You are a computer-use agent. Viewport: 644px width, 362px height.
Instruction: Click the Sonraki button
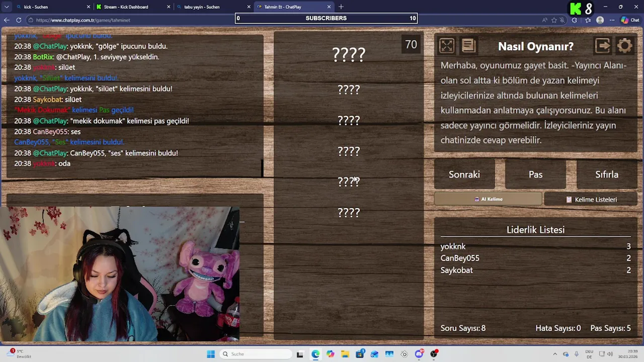(464, 174)
